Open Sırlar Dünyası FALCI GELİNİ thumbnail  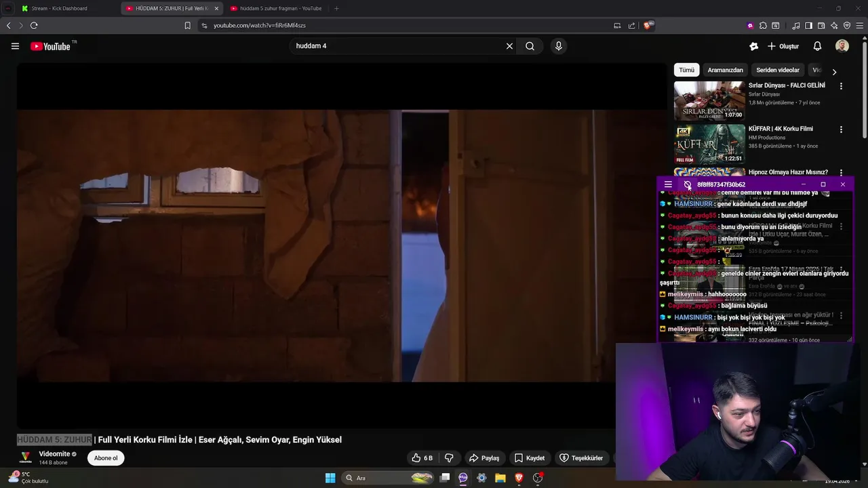pos(709,100)
